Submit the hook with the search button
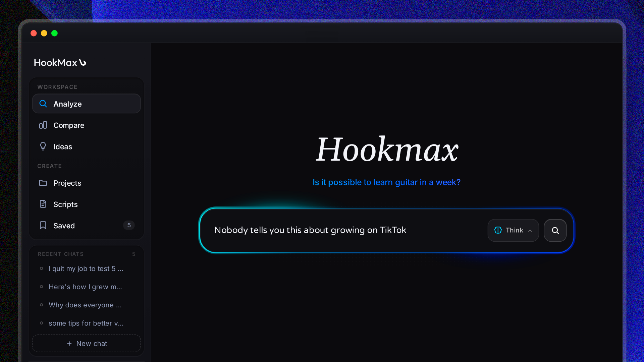This screenshot has width=644, height=362. (x=555, y=230)
